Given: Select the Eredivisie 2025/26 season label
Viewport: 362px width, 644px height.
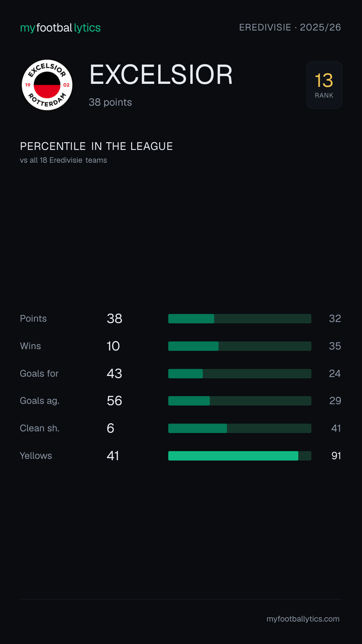Looking at the screenshot, I should pyautogui.click(x=290, y=28).
